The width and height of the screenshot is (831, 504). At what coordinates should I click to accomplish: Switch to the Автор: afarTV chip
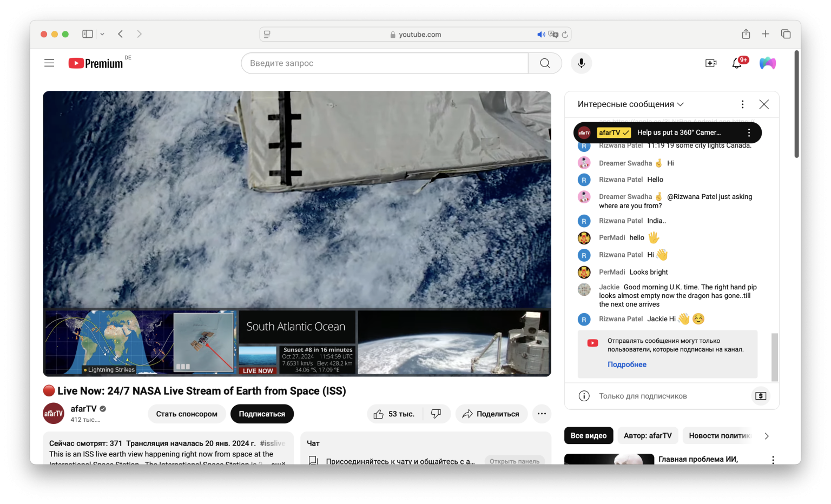tap(648, 435)
